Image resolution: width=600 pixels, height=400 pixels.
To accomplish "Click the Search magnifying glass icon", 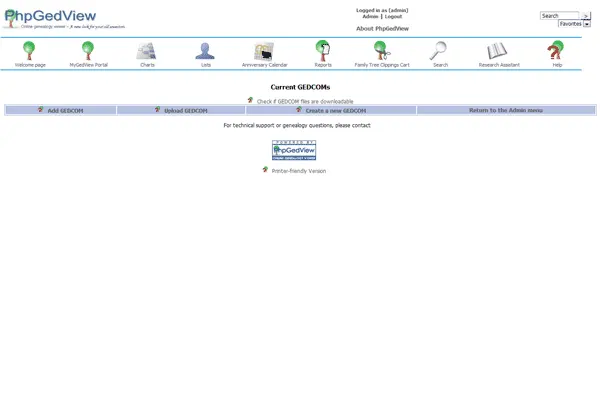I will pyautogui.click(x=440, y=51).
